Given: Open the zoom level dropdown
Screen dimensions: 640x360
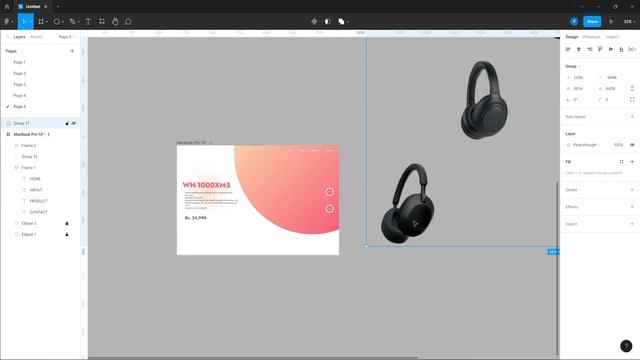Looking at the screenshot, I should pyautogui.click(x=629, y=22).
